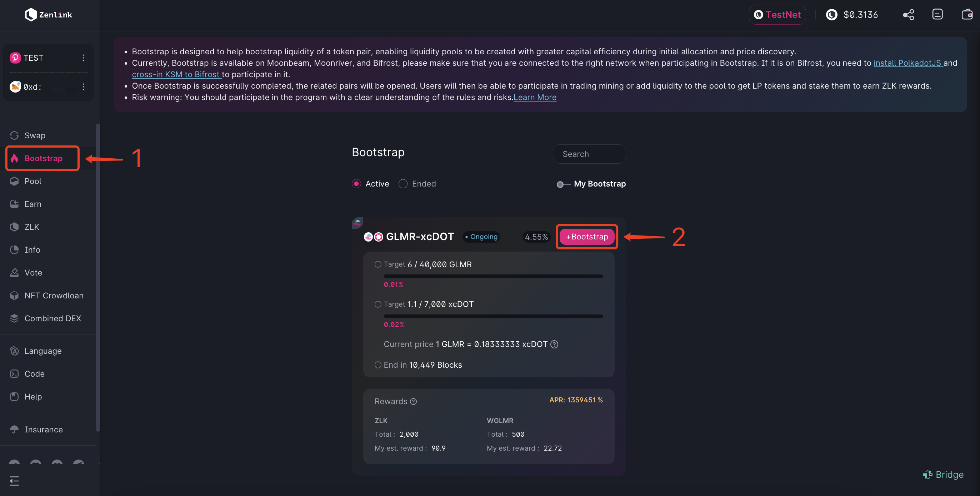This screenshot has width=980, height=496.
Task: Click the 0.02% xcDOT progress percentage
Action: coord(394,324)
